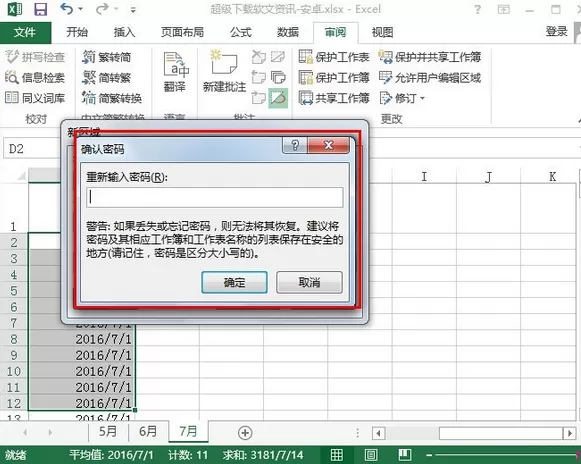Screen dimensions: 581x464
Task: Convert with 繁转简 button
Action: point(107,57)
